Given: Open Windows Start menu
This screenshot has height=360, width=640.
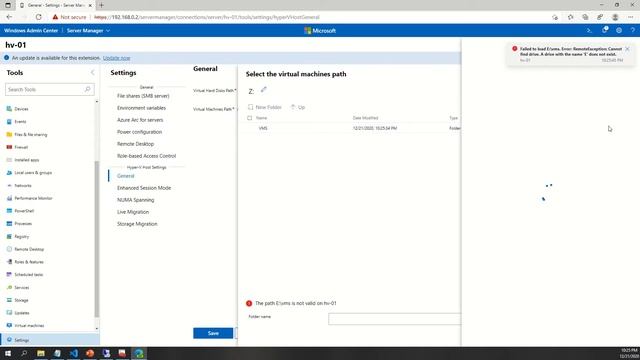Looking at the screenshot, I should 8,353.
